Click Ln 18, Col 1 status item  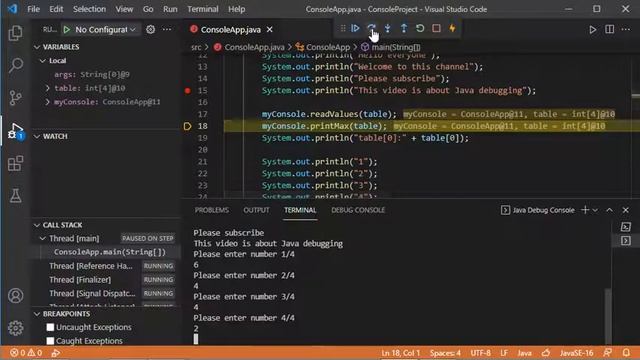(401, 353)
